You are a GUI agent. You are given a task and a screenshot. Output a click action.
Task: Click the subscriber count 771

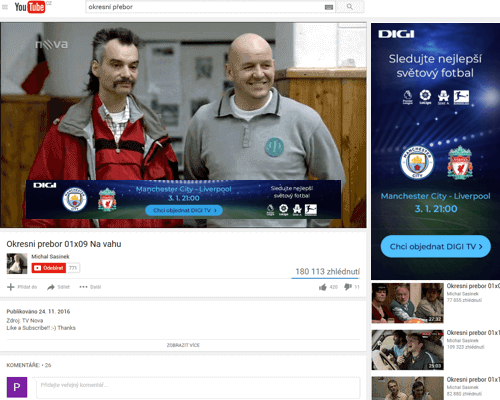coord(73,268)
